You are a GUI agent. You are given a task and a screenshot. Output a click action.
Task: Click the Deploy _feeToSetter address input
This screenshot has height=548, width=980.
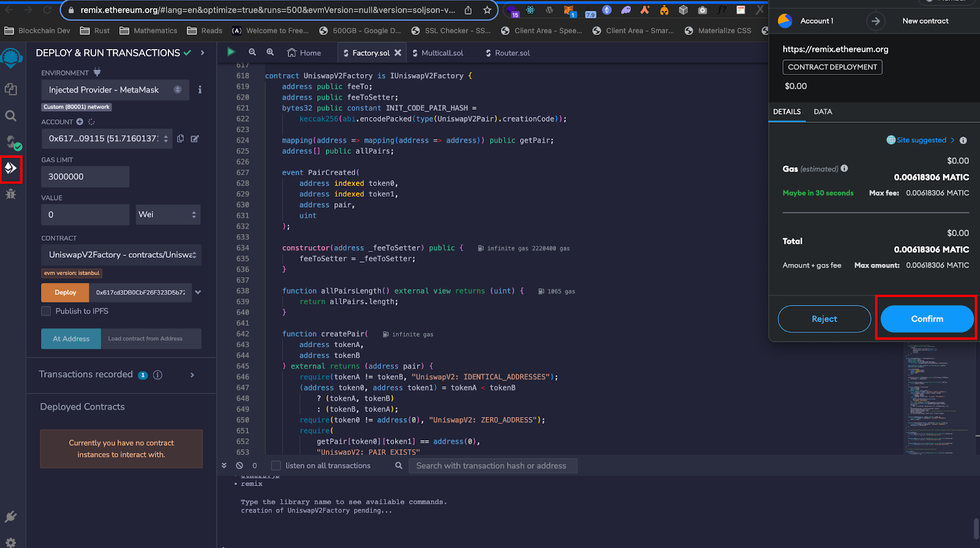(140, 292)
